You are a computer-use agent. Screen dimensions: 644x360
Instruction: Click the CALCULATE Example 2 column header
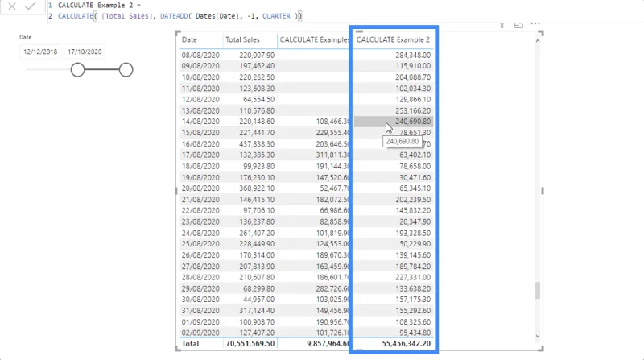pos(393,39)
